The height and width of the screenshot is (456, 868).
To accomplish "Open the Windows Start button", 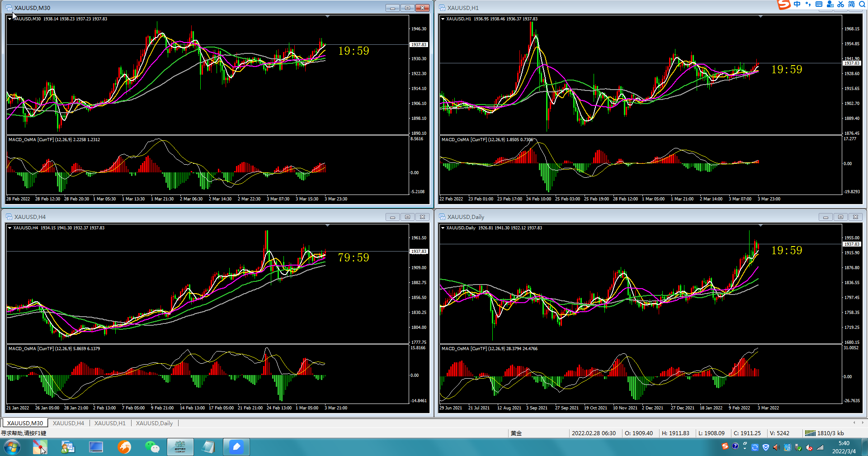I will point(11,447).
